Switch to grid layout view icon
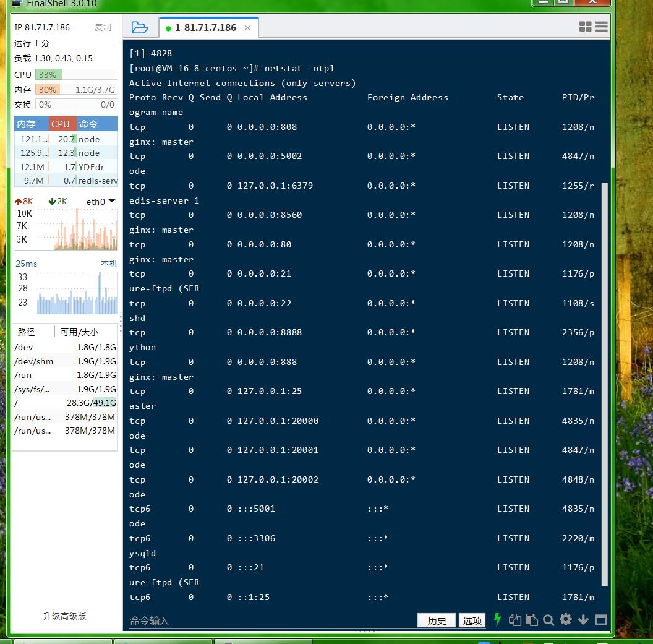Screen dimensions: 653x644 (585, 27)
